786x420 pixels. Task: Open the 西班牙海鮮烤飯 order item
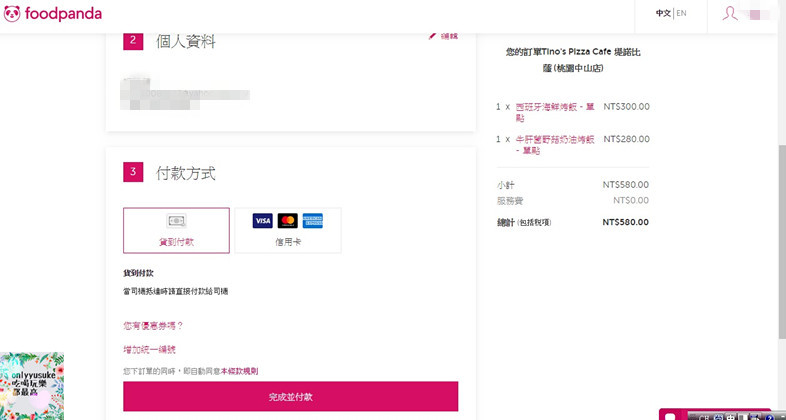[555, 106]
